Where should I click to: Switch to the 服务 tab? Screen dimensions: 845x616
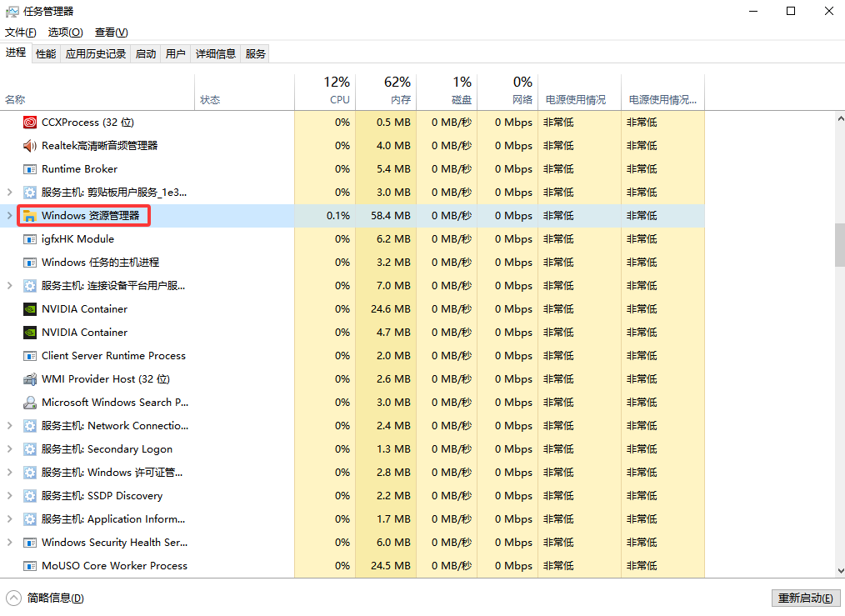(255, 54)
